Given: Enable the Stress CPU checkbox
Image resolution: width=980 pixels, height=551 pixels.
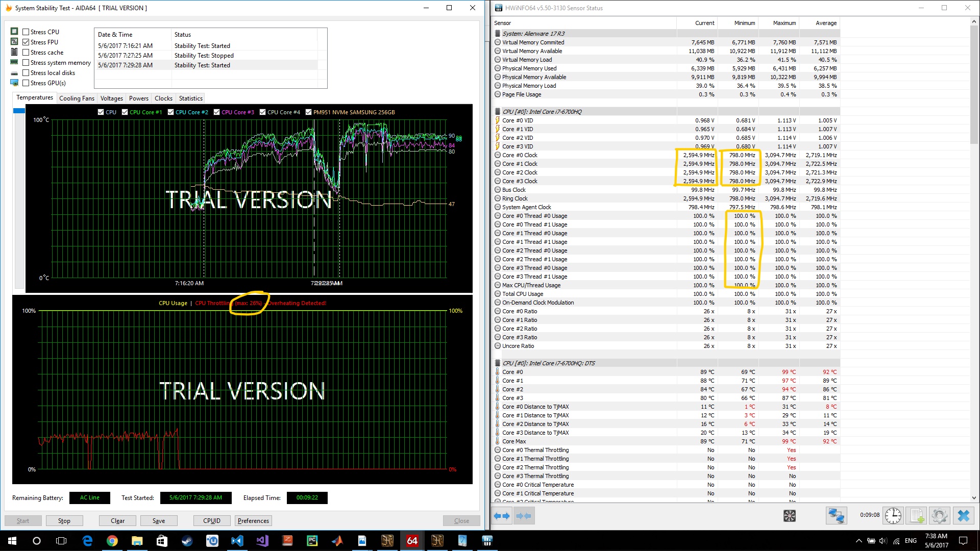Looking at the screenshot, I should tap(26, 32).
